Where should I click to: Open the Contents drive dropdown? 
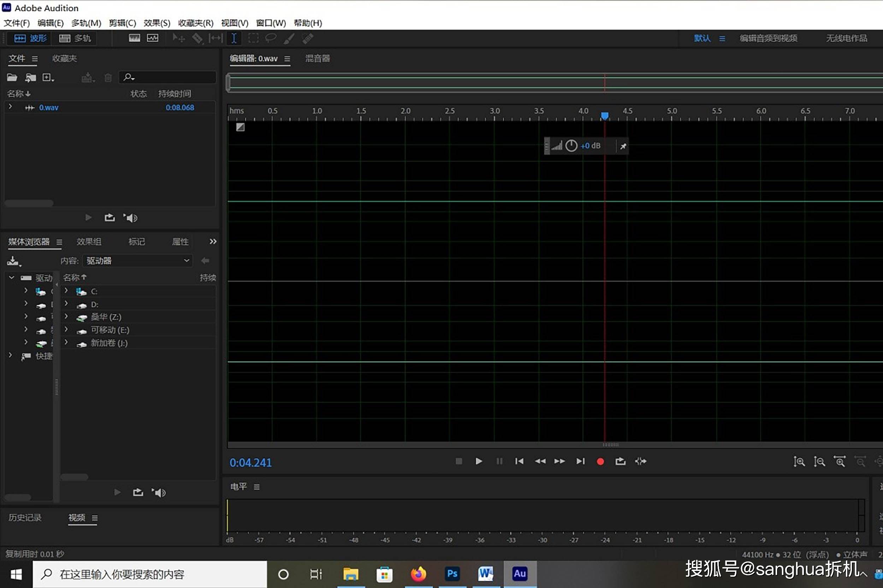coord(138,261)
